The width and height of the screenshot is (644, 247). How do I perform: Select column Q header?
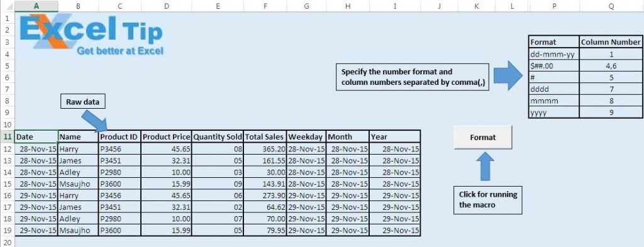(611, 6)
